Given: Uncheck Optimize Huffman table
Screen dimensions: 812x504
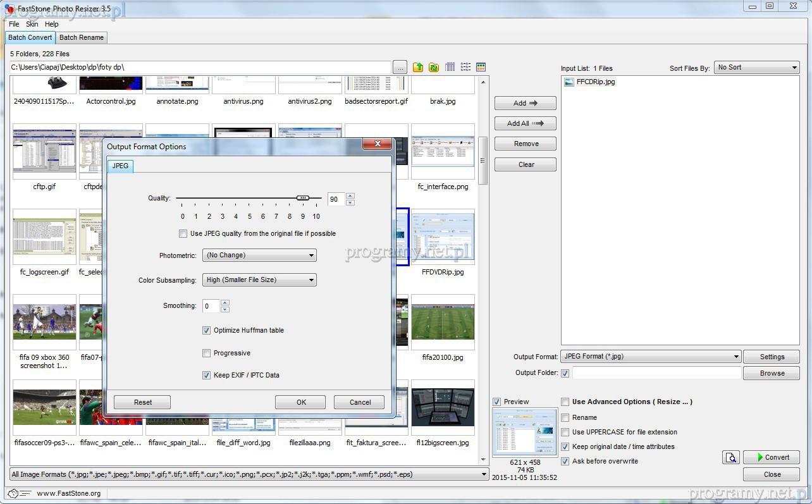Looking at the screenshot, I should click(206, 330).
